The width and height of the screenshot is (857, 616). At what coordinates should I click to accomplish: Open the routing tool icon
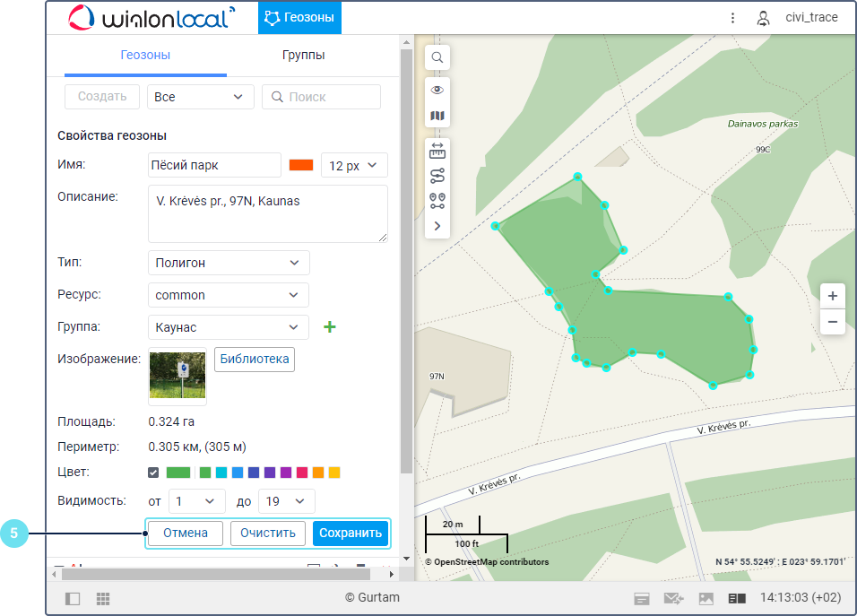437,176
